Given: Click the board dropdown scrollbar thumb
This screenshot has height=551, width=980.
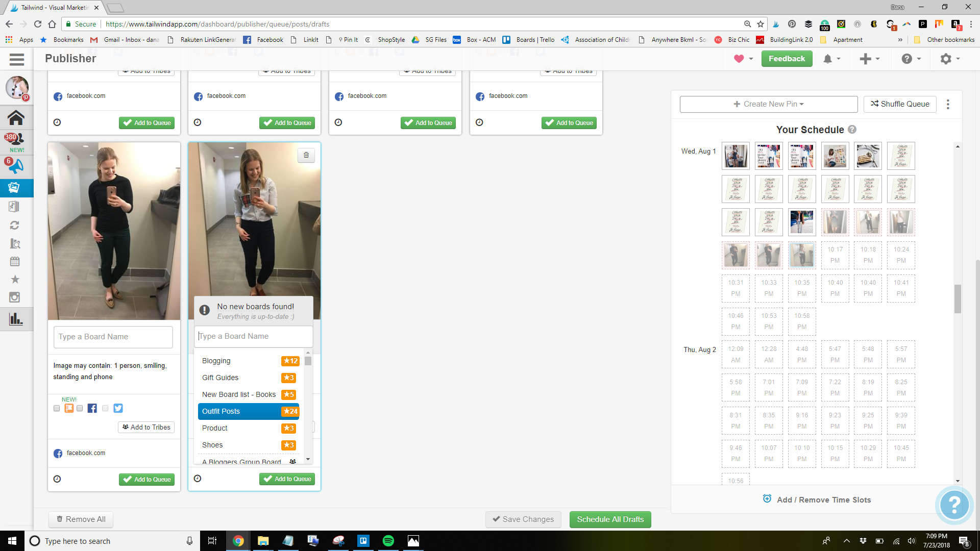Looking at the screenshot, I should [x=308, y=361].
